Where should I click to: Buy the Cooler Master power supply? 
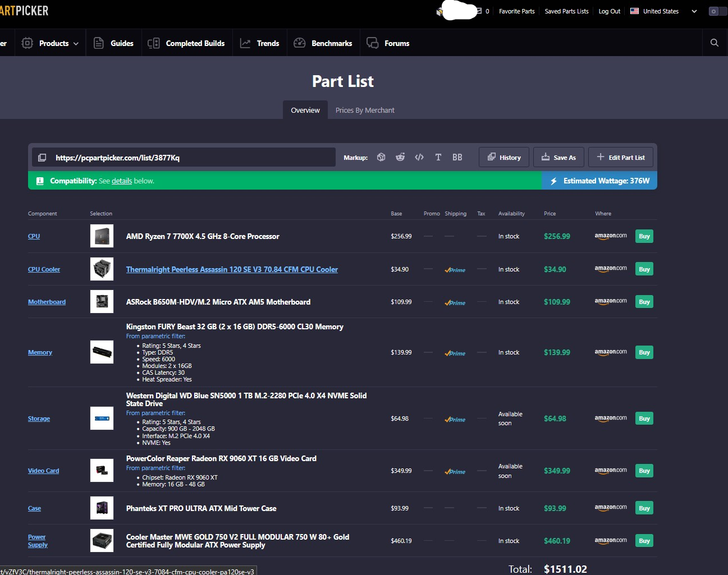click(644, 541)
